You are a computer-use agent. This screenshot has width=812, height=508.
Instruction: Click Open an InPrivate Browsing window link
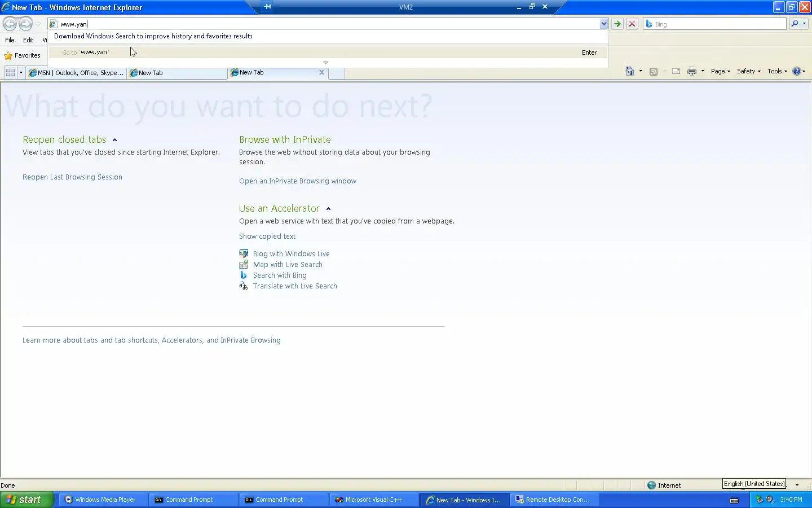(298, 181)
